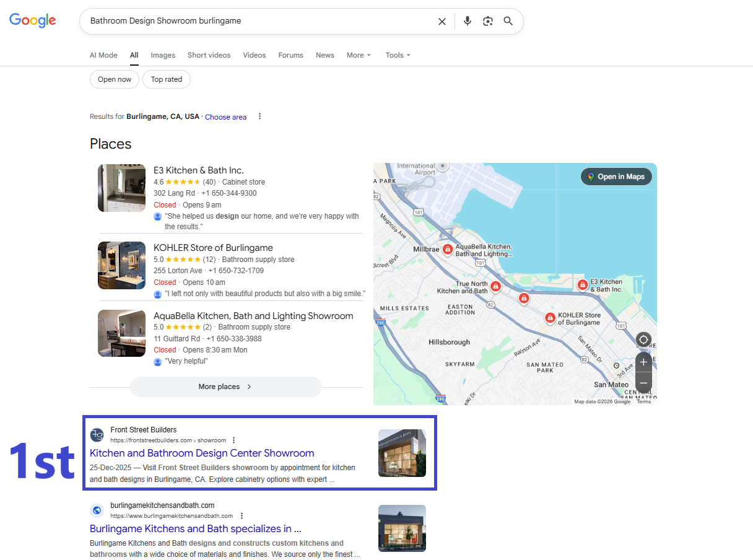
Task: Zoom in on the map
Action: click(643, 362)
